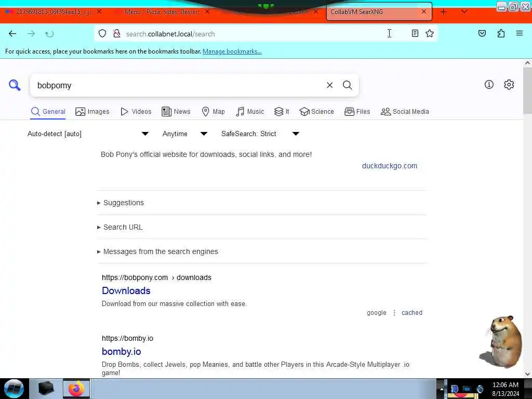This screenshot has width=532, height=399.
Task: Click the insecure connection padlock icon
Action: (117, 34)
